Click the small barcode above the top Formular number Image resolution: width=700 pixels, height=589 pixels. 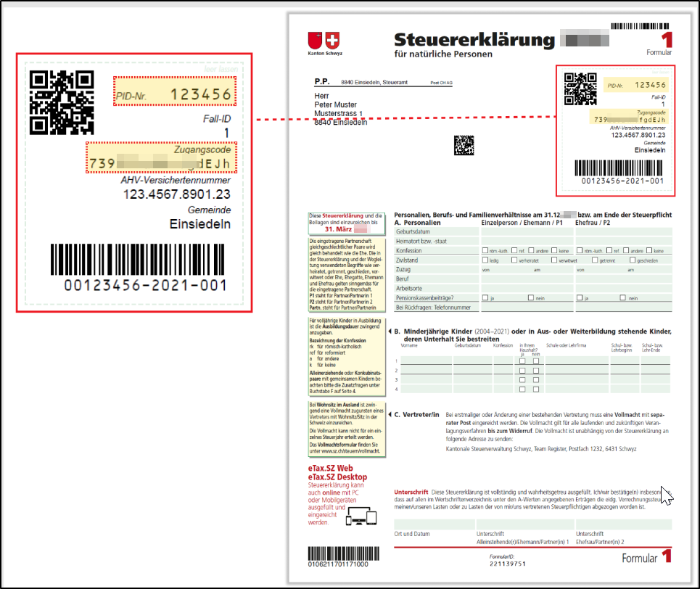pyautogui.click(x=641, y=26)
